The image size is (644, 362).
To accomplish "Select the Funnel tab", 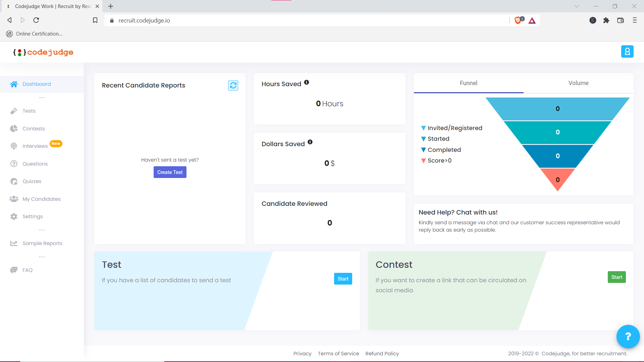I will coord(468,83).
